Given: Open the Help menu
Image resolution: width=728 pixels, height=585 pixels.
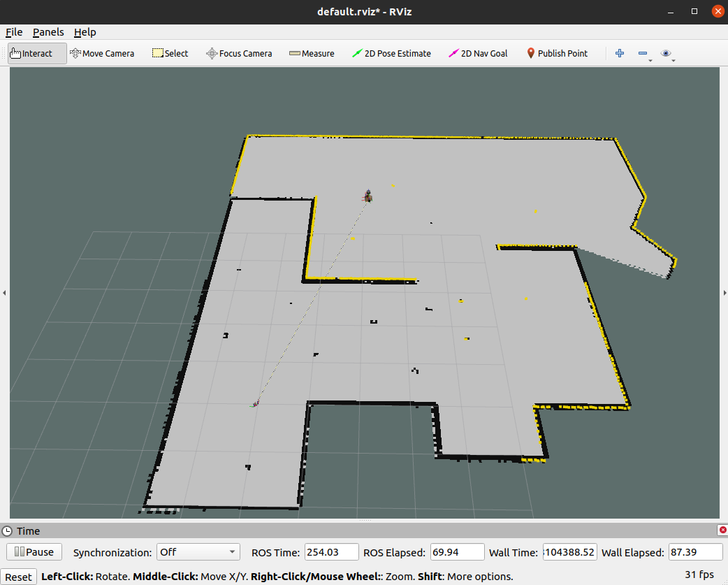Looking at the screenshot, I should [x=85, y=32].
